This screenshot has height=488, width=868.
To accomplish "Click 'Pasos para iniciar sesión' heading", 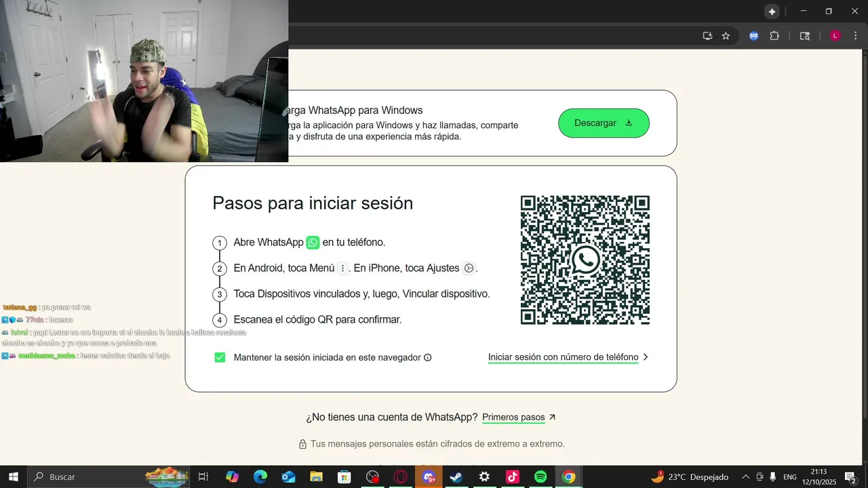I will 313,203.
